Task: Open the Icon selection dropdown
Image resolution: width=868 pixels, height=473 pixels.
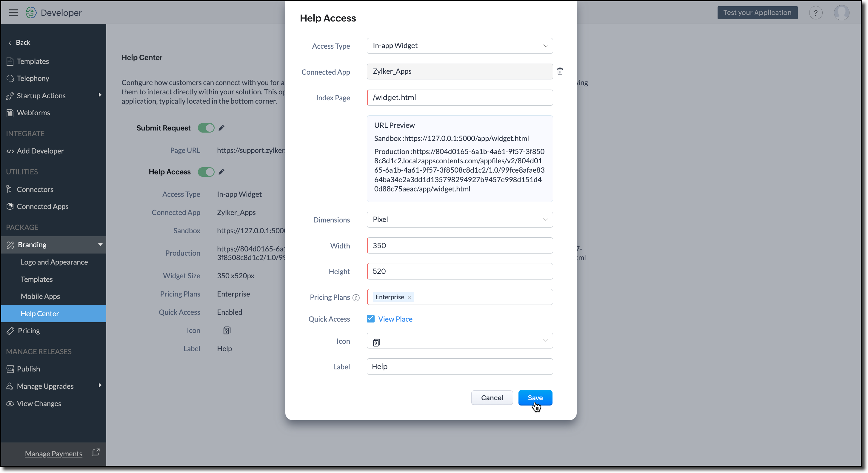Action: [x=460, y=341]
